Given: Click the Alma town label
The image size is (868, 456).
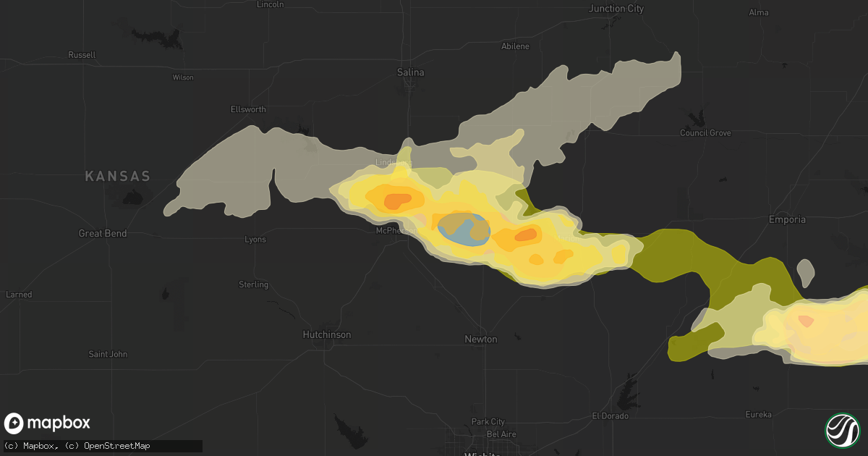Looking at the screenshot, I should tap(759, 13).
